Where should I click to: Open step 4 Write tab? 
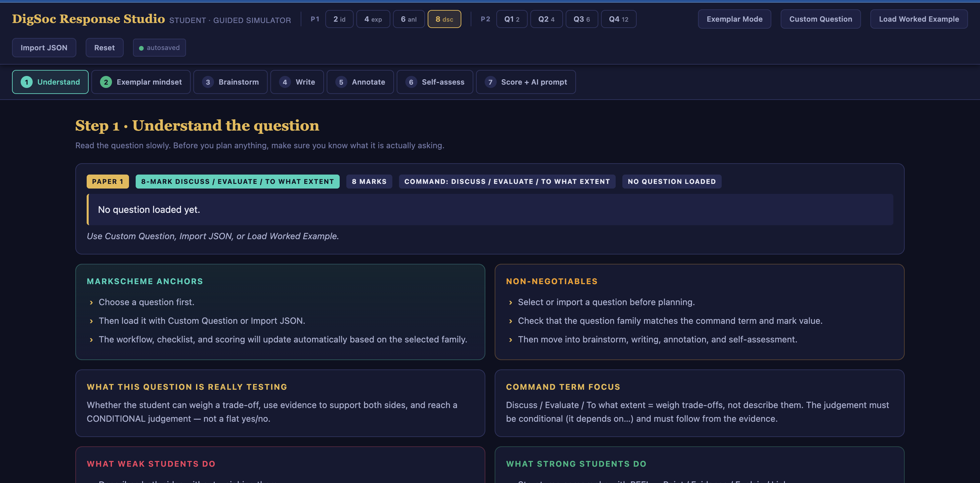297,82
